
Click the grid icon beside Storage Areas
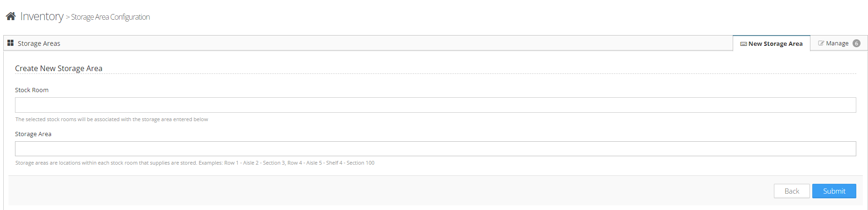click(x=10, y=43)
